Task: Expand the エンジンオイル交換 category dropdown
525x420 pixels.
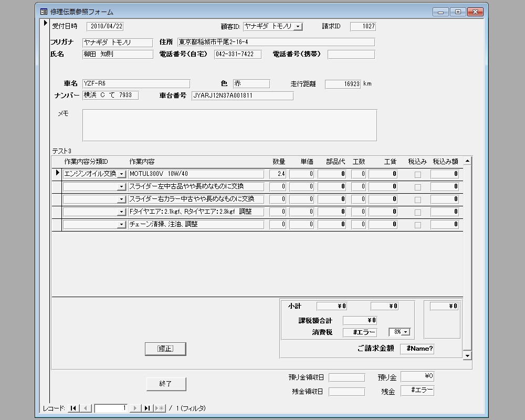Action: pos(121,174)
